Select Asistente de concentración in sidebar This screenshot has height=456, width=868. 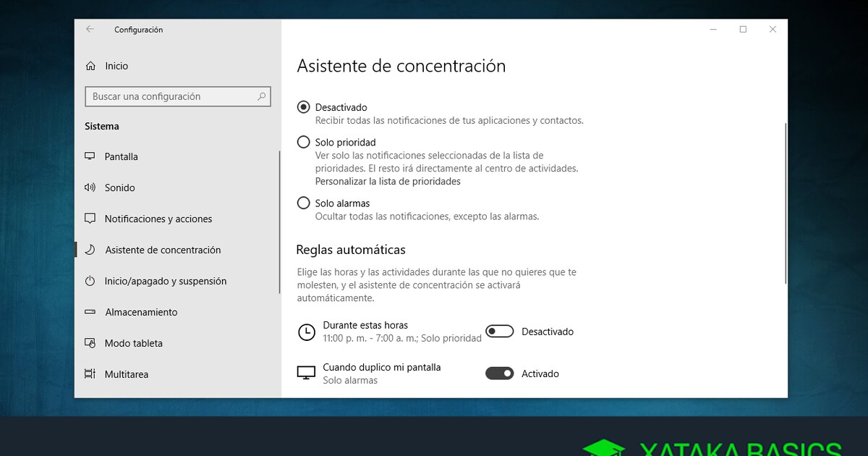point(163,250)
